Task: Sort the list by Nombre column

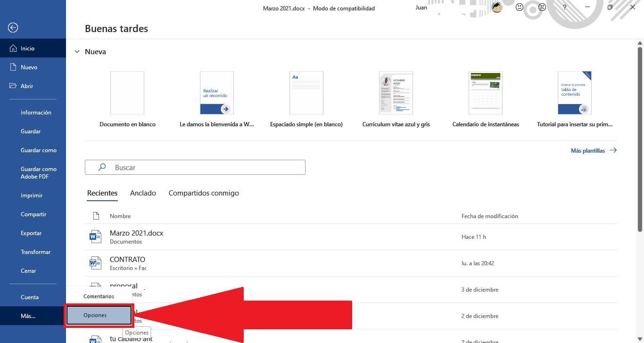Action: [x=120, y=216]
